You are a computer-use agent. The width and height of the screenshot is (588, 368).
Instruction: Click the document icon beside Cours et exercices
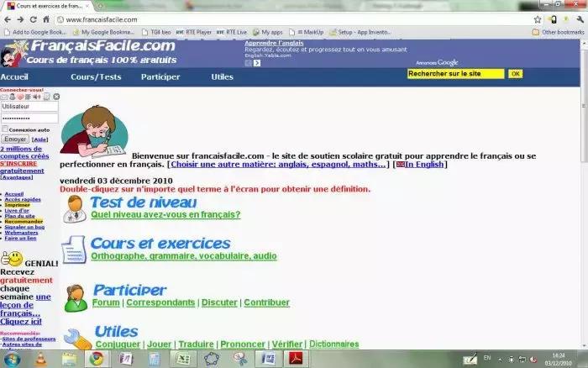coord(74,250)
